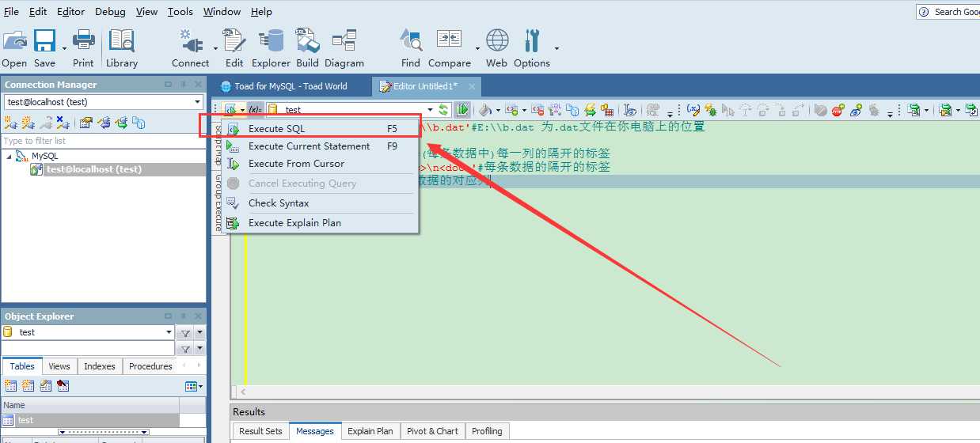Choose Execute Current Statement menu entry

coord(320,146)
